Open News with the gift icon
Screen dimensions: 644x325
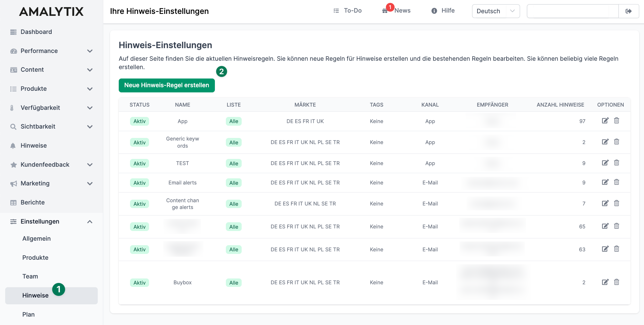coord(385,11)
